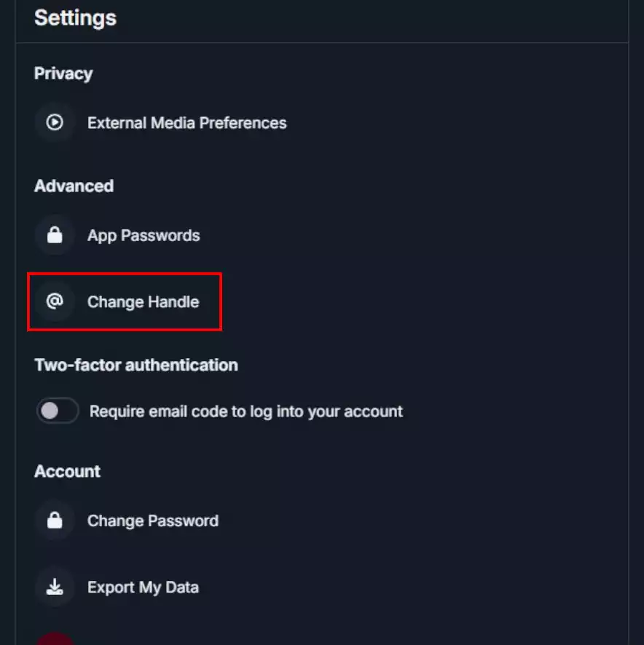Click the Change Password lock icon
644x645 pixels.
pyautogui.click(x=55, y=521)
